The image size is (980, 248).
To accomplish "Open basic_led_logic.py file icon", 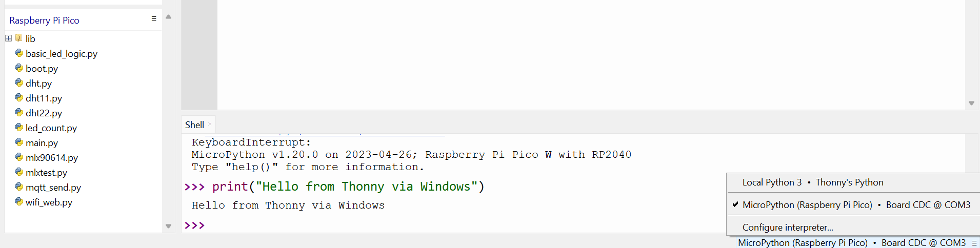I will (19, 53).
